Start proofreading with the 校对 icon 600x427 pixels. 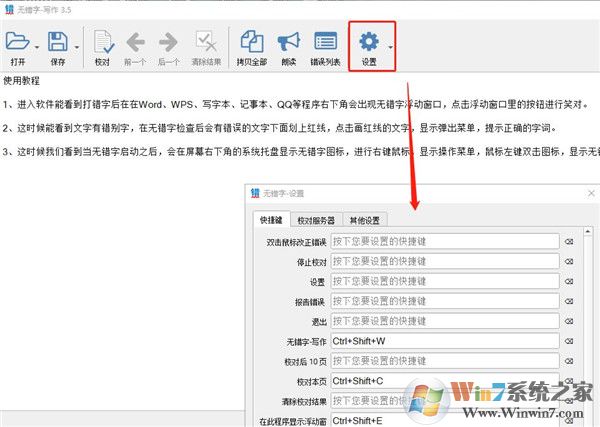(103, 42)
